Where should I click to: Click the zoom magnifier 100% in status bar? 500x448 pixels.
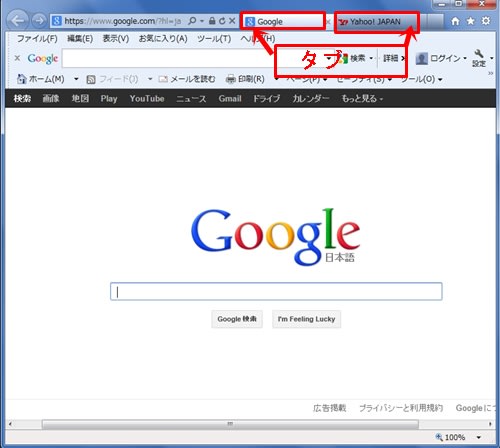click(x=450, y=437)
